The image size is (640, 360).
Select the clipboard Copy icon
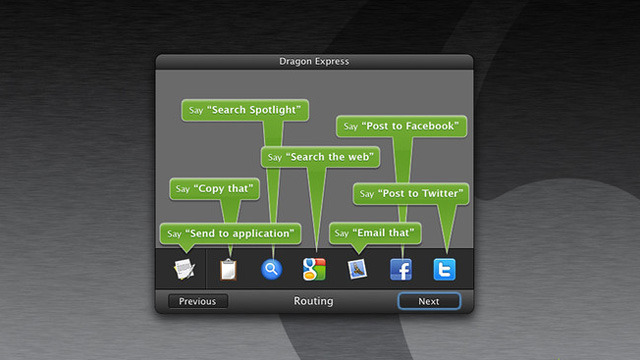[229, 269]
